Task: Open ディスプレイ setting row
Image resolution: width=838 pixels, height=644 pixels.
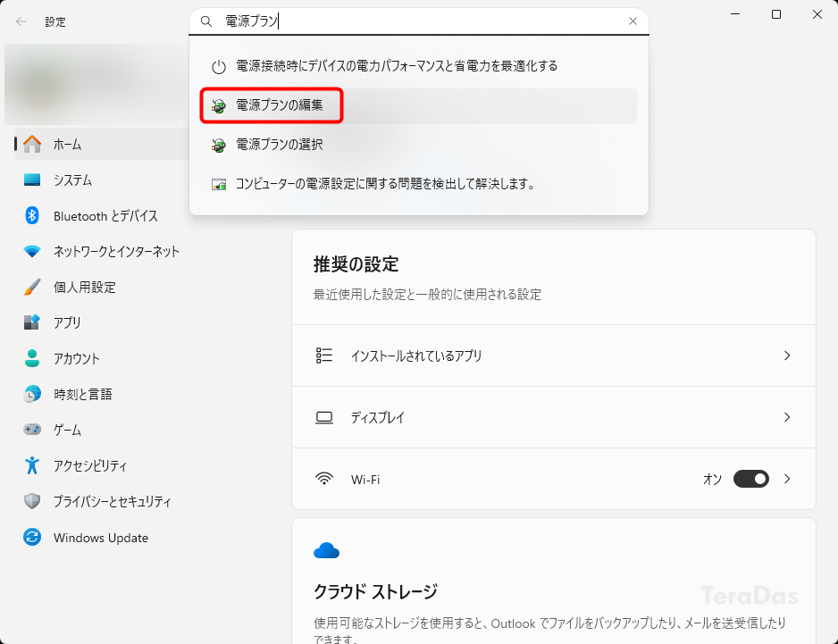Action: click(554, 417)
